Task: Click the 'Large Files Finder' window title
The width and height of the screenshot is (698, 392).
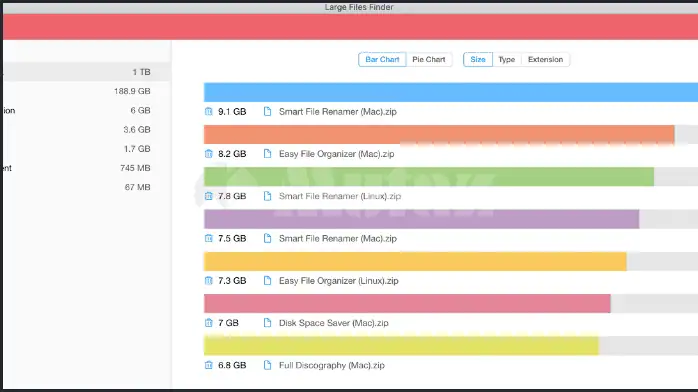Action: click(359, 7)
